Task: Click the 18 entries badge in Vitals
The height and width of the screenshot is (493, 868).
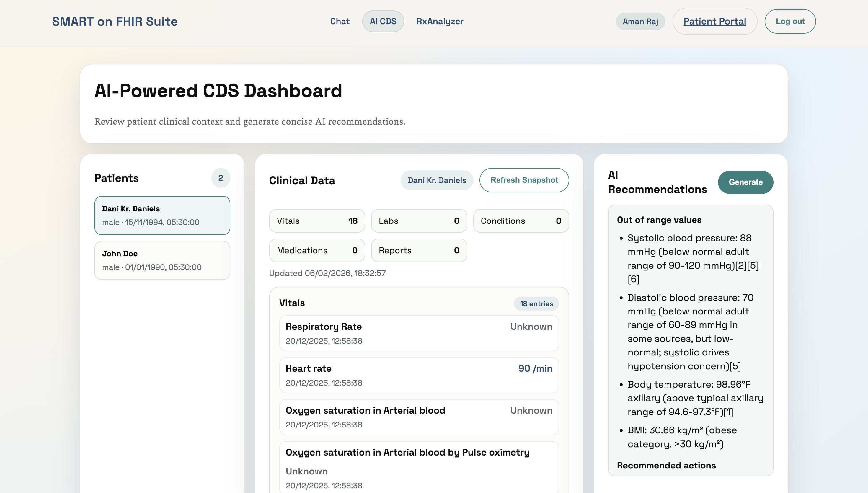Action: 536,304
